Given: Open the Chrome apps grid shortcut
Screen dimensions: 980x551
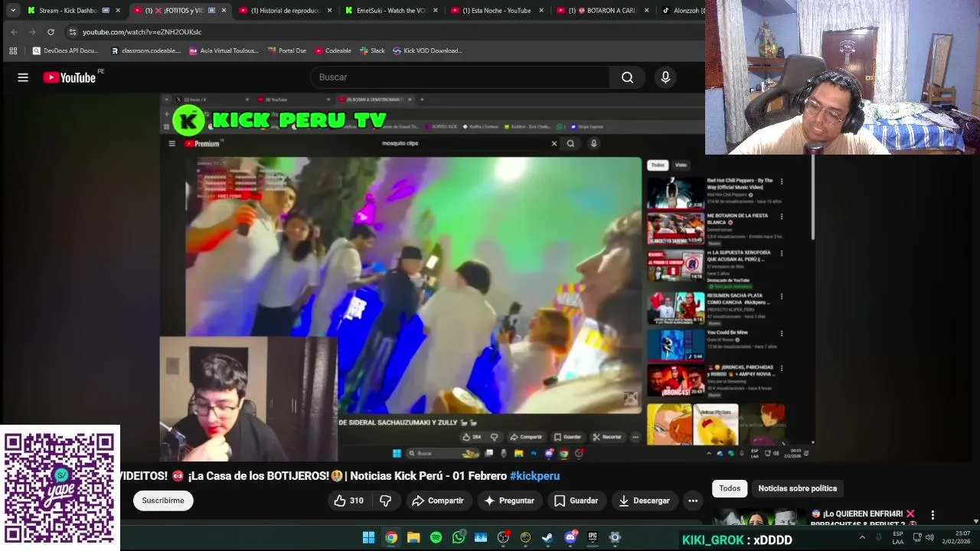Looking at the screenshot, I should [13, 51].
